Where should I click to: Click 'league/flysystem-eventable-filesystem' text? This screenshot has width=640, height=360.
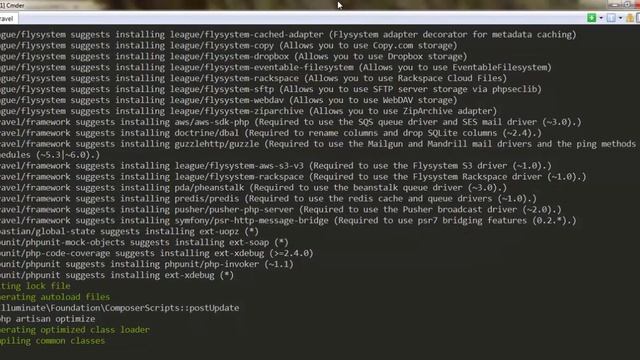coord(262,68)
